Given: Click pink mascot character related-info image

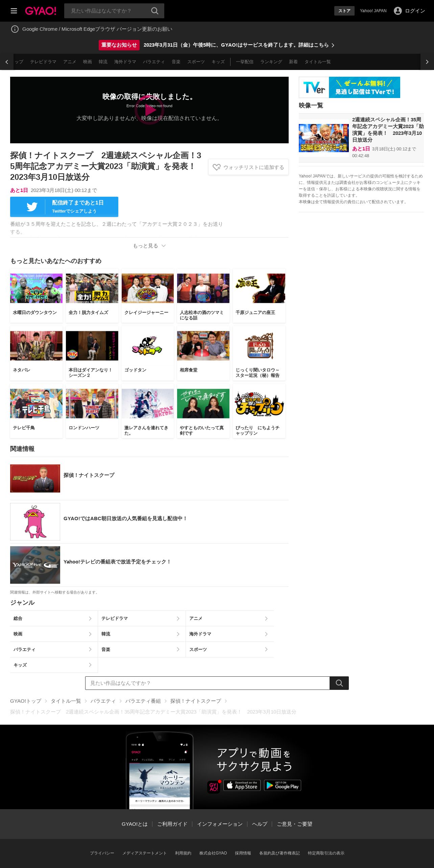Looking at the screenshot, I should click(35, 522).
